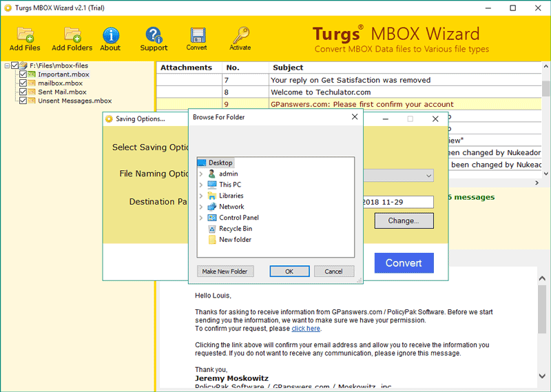Screen dimensions: 551x392
Task: Click the Network icon in folder tree
Action: coord(212,207)
